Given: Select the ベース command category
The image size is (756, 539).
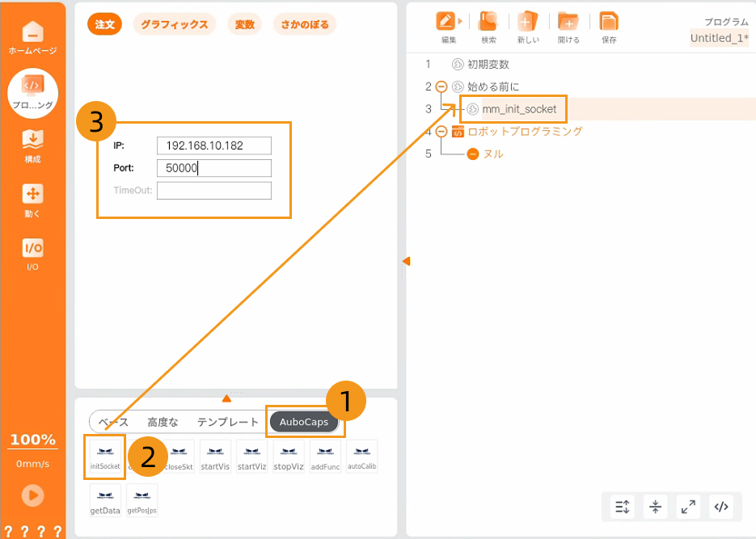Looking at the screenshot, I should click(x=114, y=423).
